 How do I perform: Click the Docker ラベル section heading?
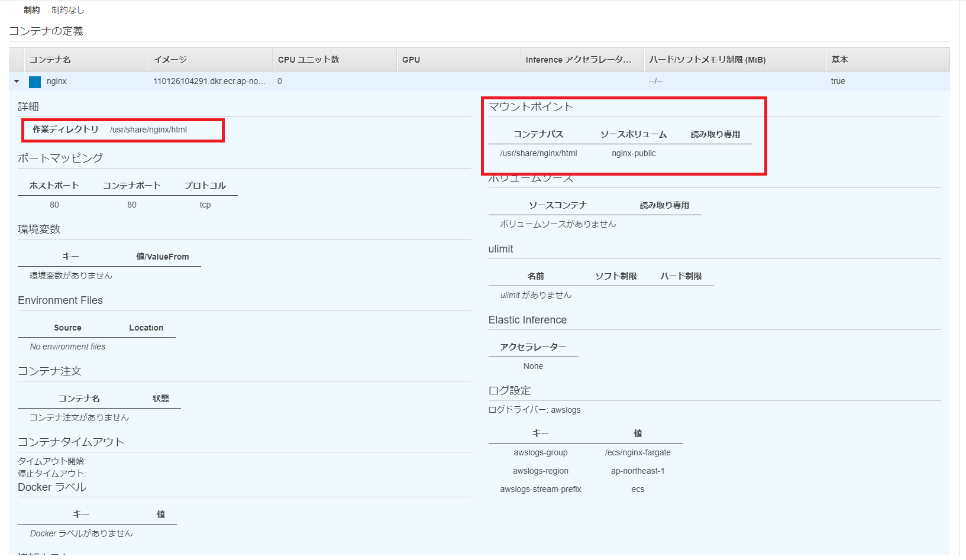[x=52, y=487]
